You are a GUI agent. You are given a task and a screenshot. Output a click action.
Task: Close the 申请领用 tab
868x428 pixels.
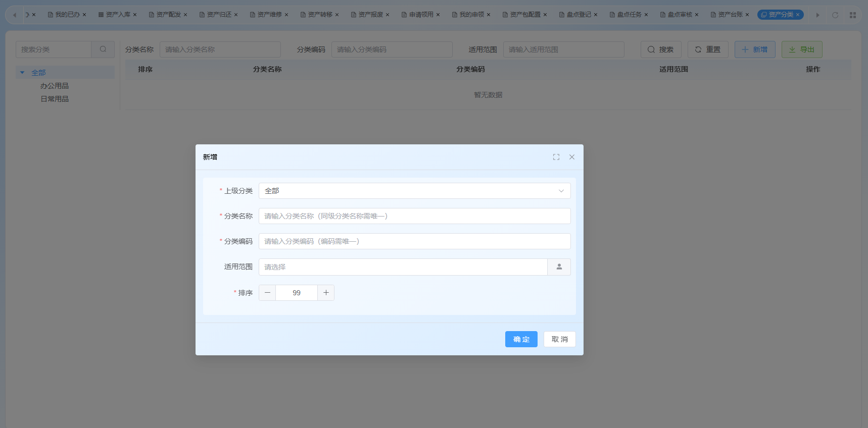click(x=438, y=15)
